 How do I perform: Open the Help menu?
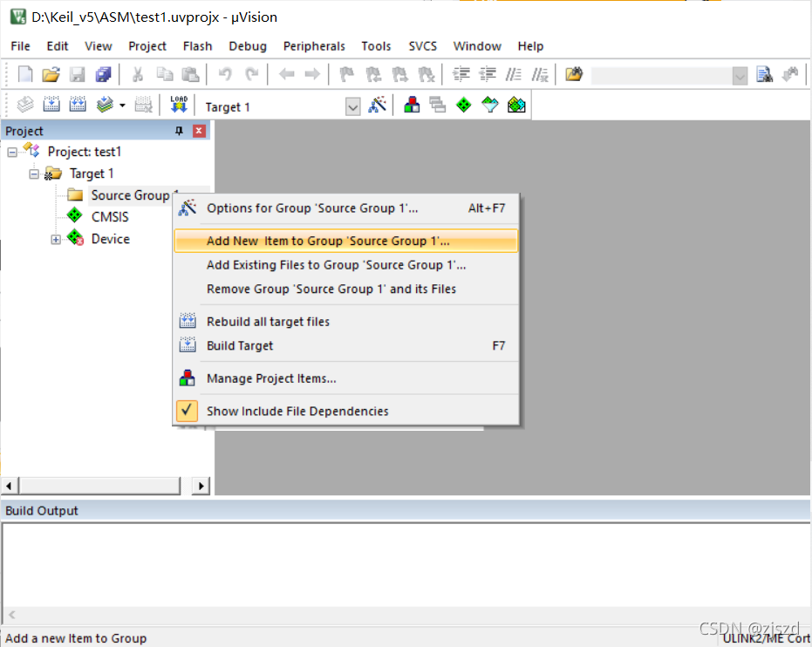530,46
